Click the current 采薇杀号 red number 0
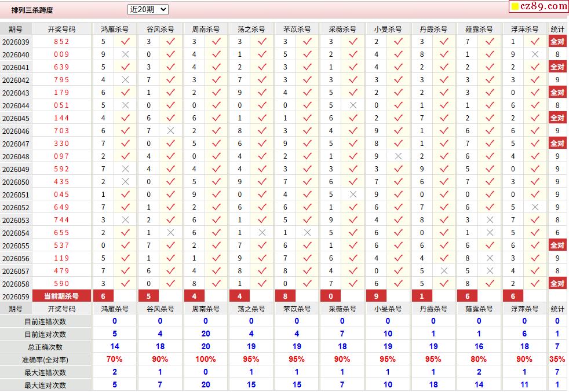 tap(331, 296)
